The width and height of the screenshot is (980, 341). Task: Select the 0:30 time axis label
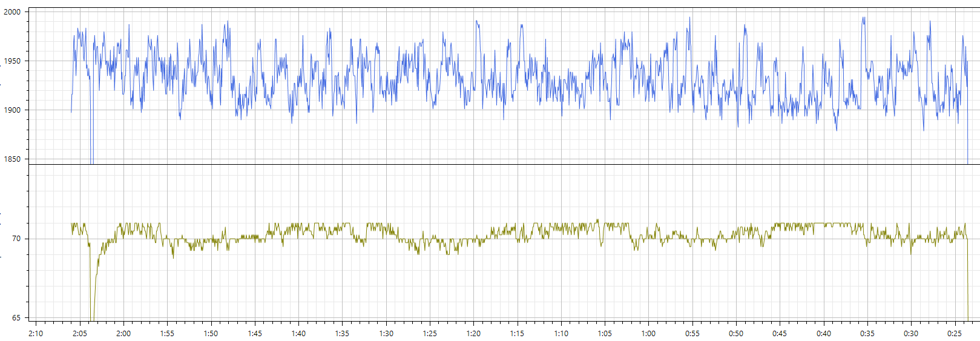[911, 334]
